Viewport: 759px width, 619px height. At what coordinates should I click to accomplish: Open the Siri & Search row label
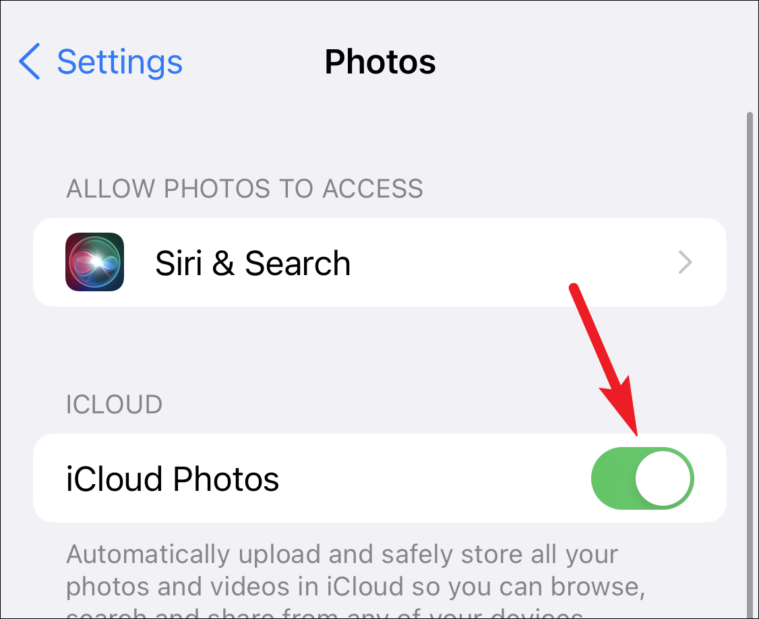(253, 263)
